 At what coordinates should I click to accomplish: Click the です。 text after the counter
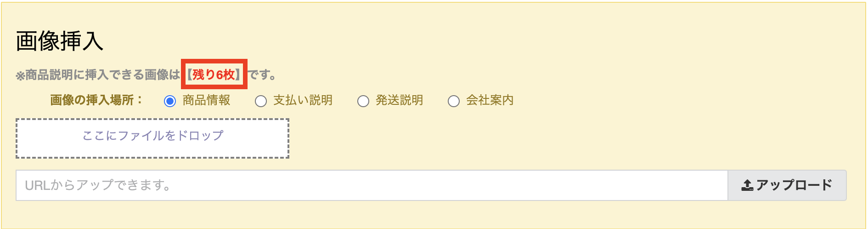[262, 74]
